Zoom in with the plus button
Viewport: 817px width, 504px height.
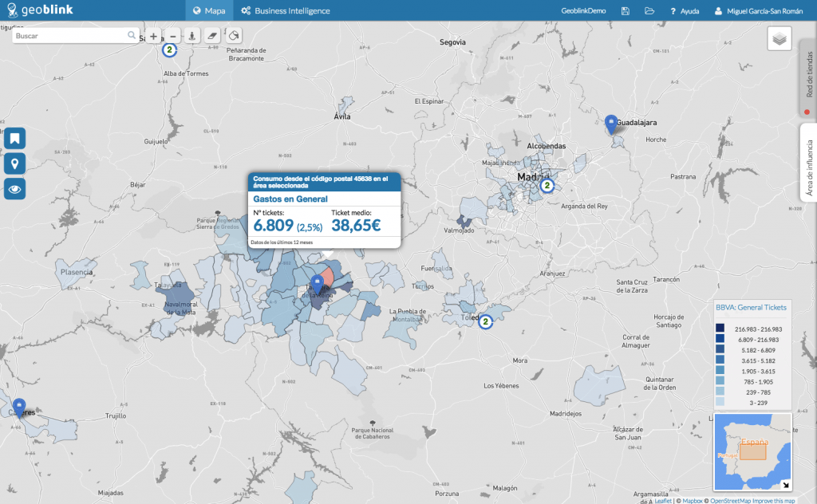(x=153, y=36)
